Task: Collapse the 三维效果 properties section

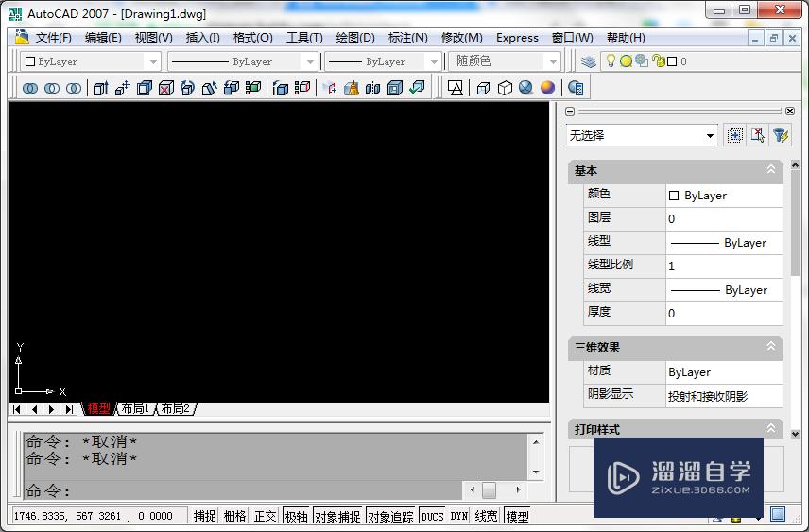Action: click(771, 346)
